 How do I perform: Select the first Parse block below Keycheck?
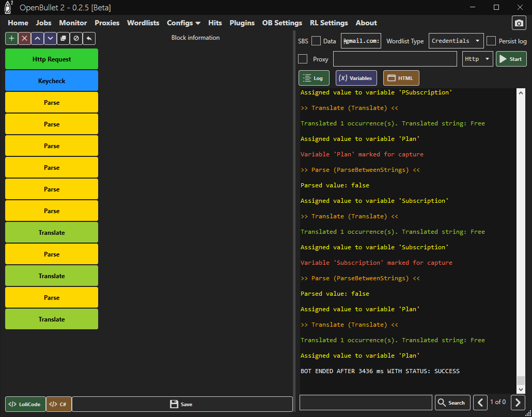click(52, 102)
